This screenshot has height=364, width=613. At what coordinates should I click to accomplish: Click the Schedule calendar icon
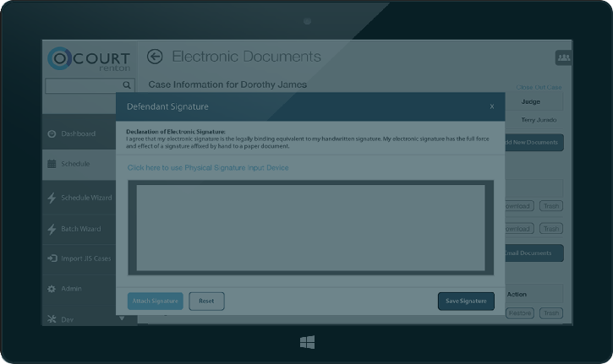tap(52, 164)
